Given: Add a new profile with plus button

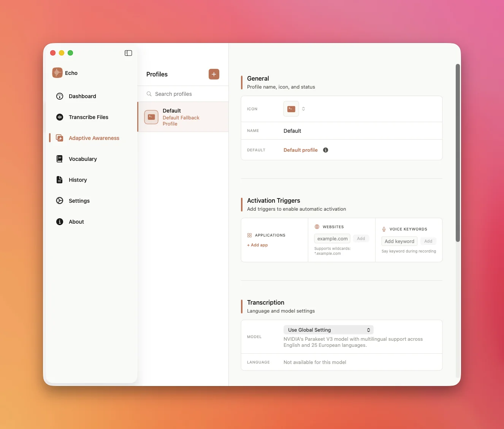Looking at the screenshot, I should pyautogui.click(x=214, y=74).
